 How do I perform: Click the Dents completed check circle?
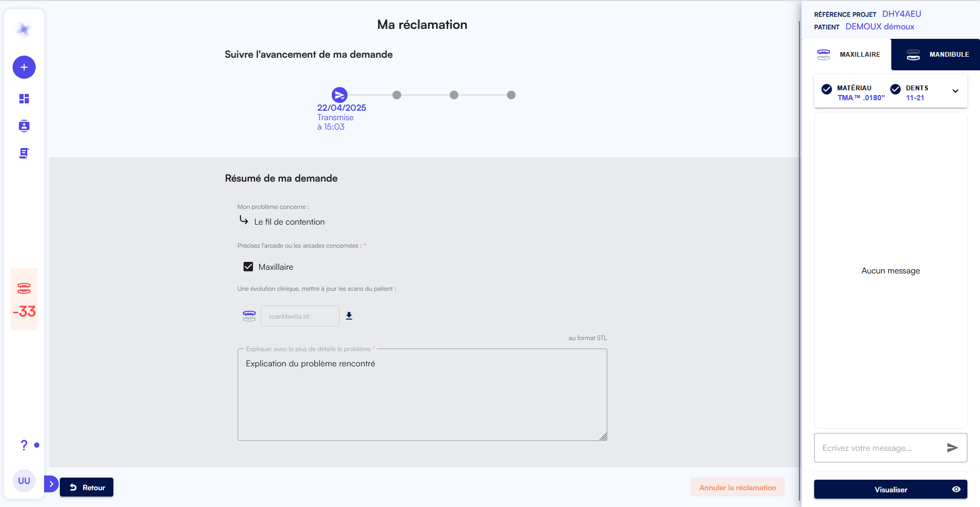coord(895,89)
